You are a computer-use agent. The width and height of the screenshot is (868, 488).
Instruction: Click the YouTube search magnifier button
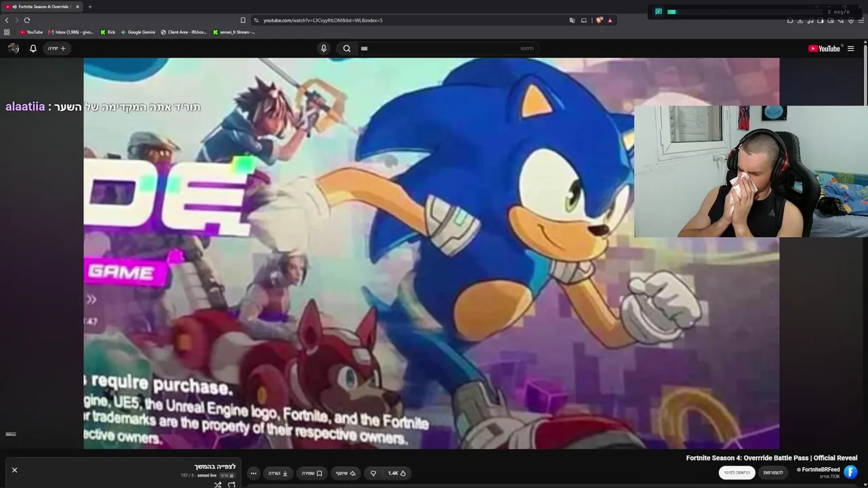pos(347,48)
